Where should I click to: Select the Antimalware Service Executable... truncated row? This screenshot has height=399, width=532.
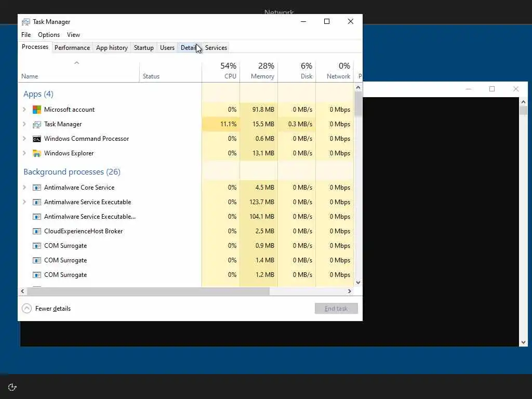tap(186, 217)
